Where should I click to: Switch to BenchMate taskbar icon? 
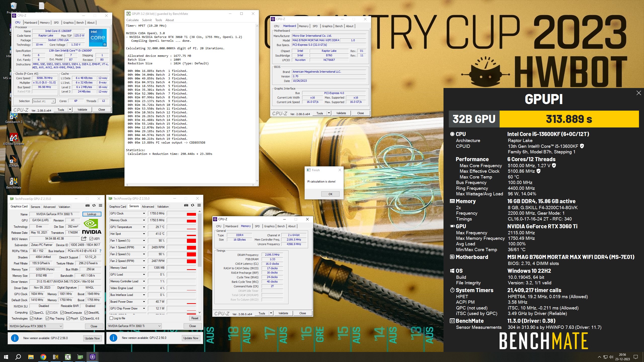pyautogui.click(x=56, y=357)
